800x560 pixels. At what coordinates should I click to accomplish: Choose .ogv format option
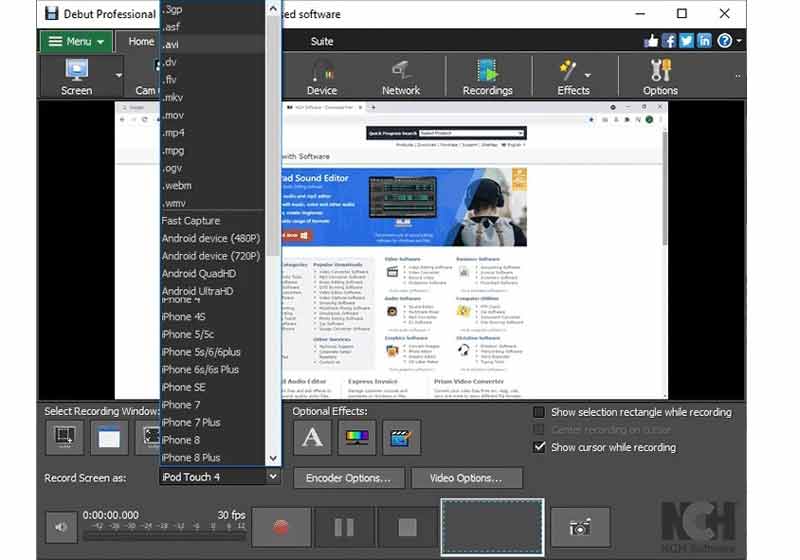coord(213,168)
